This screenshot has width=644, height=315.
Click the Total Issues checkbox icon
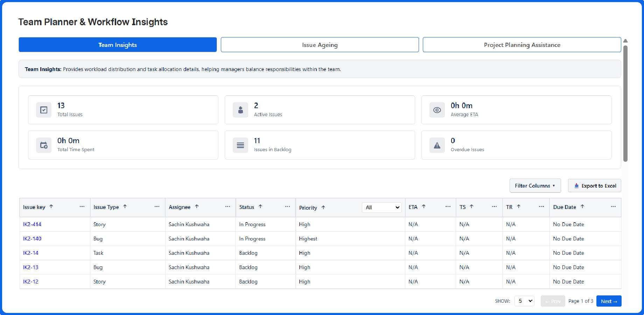(x=44, y=110)
